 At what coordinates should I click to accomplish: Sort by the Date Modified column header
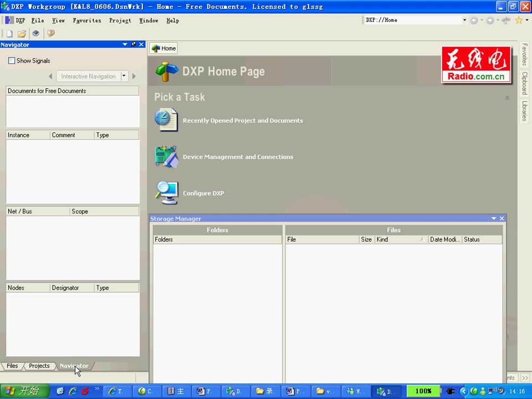tap(445, 239)
